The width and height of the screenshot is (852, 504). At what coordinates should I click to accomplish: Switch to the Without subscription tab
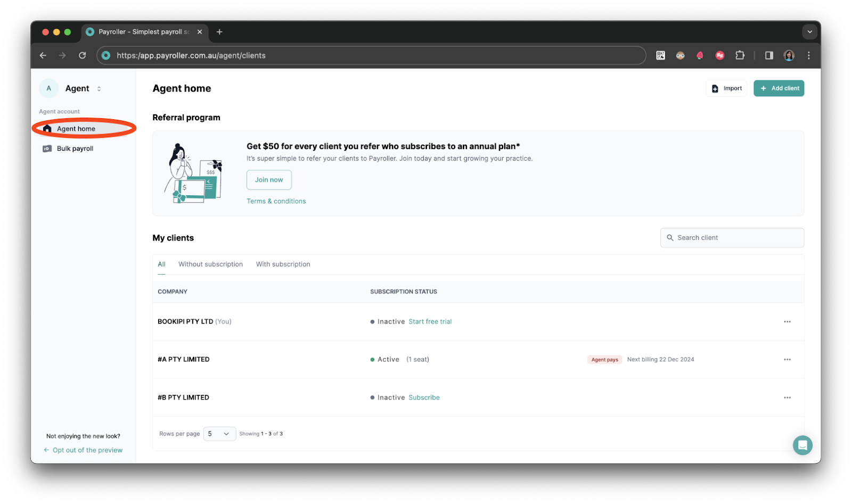point(210,265)
